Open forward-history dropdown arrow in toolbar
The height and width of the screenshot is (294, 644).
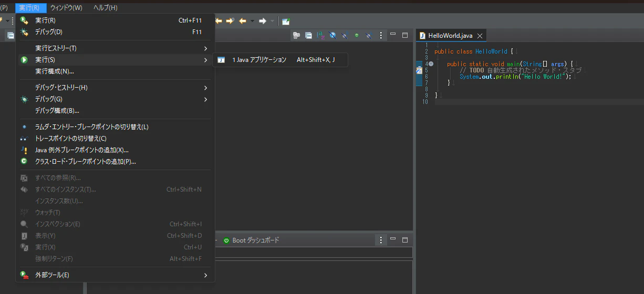[x=272, y=21]
